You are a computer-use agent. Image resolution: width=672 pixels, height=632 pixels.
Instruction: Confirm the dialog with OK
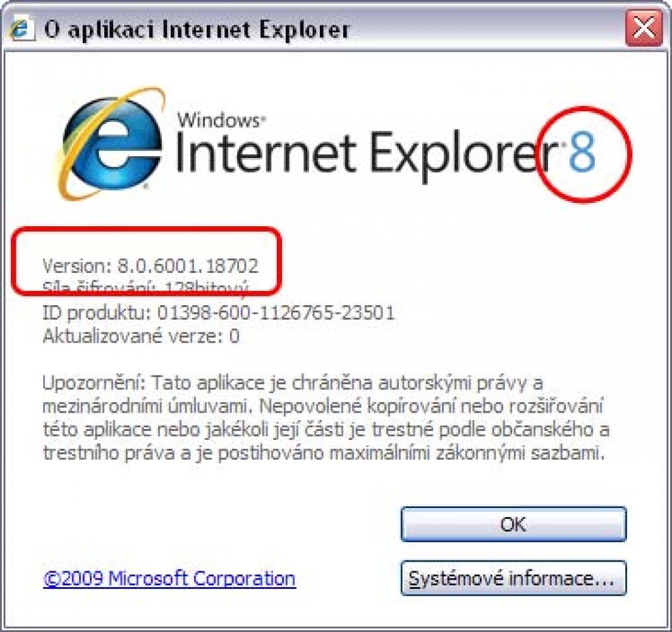[x=513, y=524]
